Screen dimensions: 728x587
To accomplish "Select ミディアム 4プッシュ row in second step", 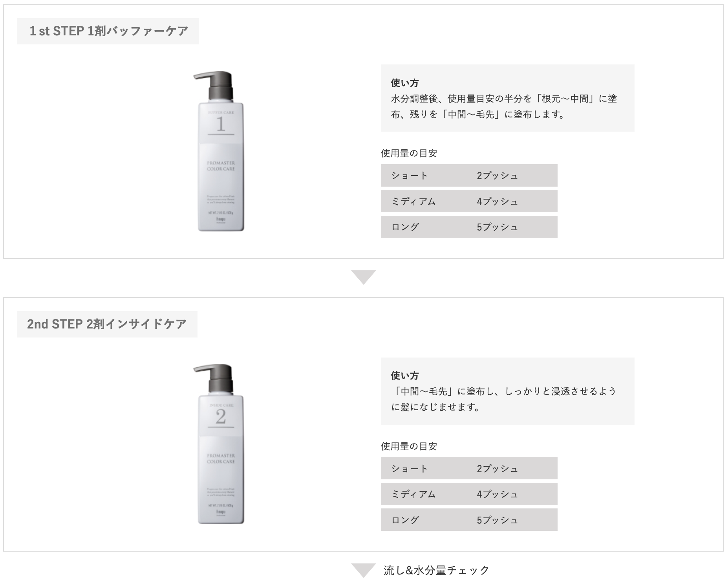I will (x=469, y=494).
